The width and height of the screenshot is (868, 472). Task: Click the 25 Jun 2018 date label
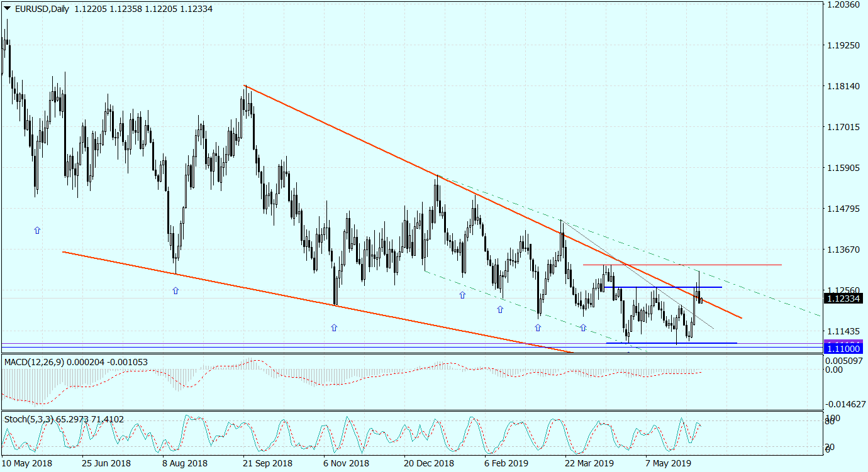(x=107, y=463)
